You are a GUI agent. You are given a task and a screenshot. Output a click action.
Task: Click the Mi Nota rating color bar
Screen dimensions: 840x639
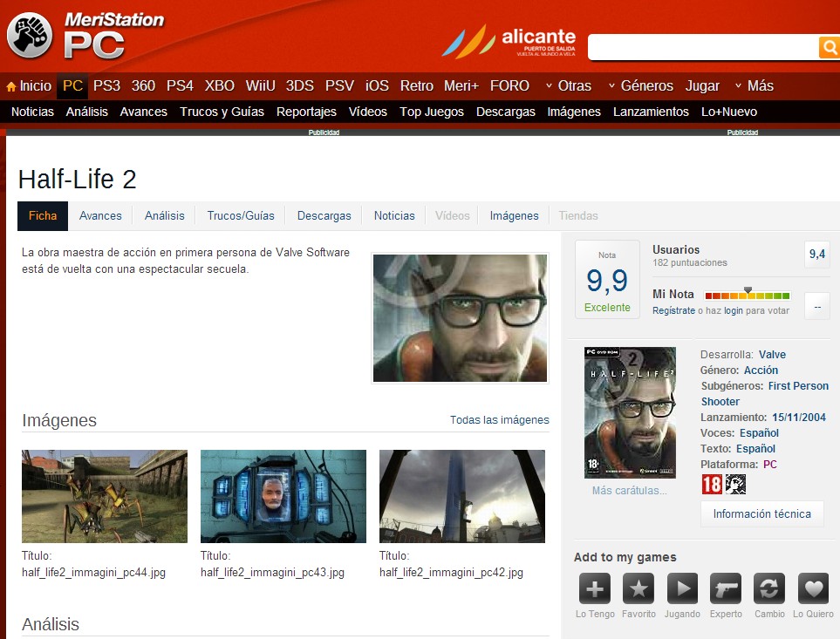tap(748, 296)
